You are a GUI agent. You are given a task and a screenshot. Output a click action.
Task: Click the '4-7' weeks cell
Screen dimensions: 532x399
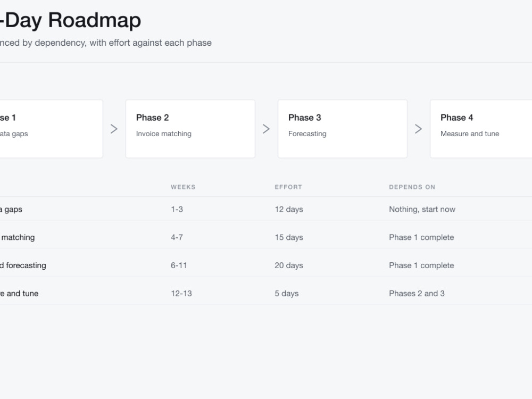177,237
